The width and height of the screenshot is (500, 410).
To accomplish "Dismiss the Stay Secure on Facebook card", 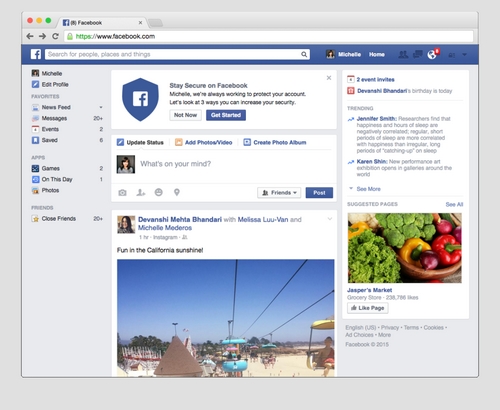I will click(329, 78).
